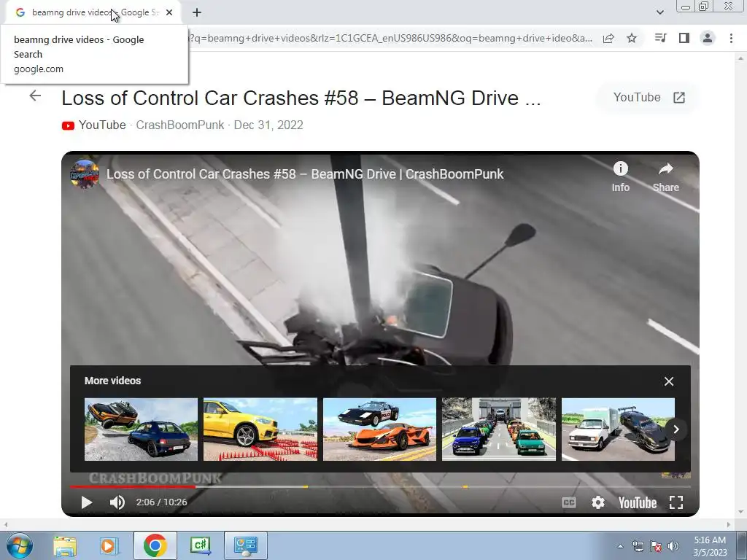Open tab search dropdown chevron
The image size is (747, 560).
(659, 12)
